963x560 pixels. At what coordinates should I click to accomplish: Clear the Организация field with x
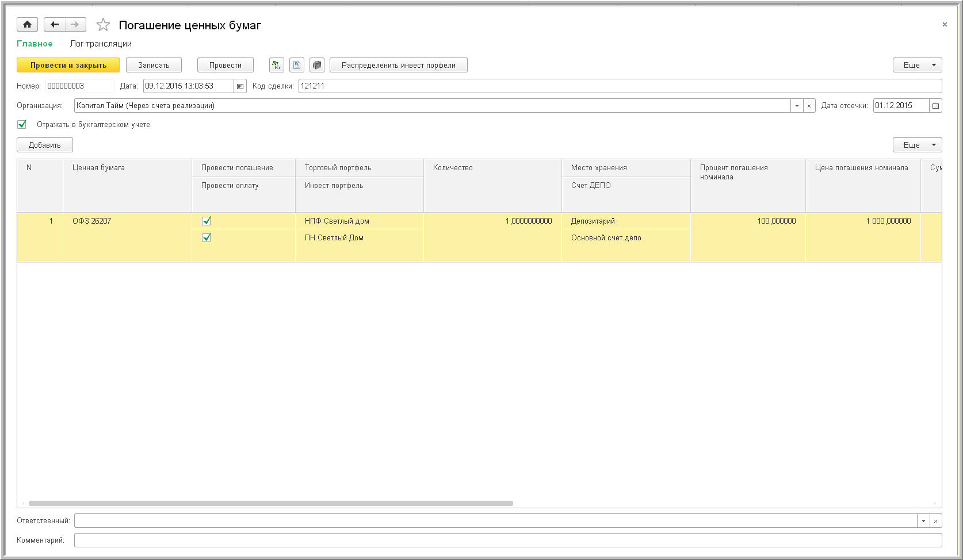tap(809, 106)
